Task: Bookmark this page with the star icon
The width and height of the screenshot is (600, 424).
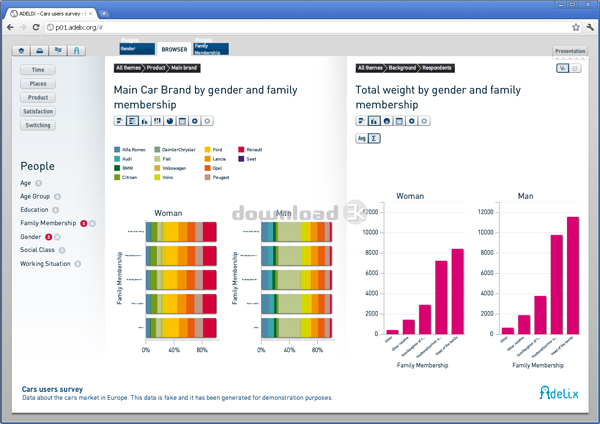Action: coord(575,26)
